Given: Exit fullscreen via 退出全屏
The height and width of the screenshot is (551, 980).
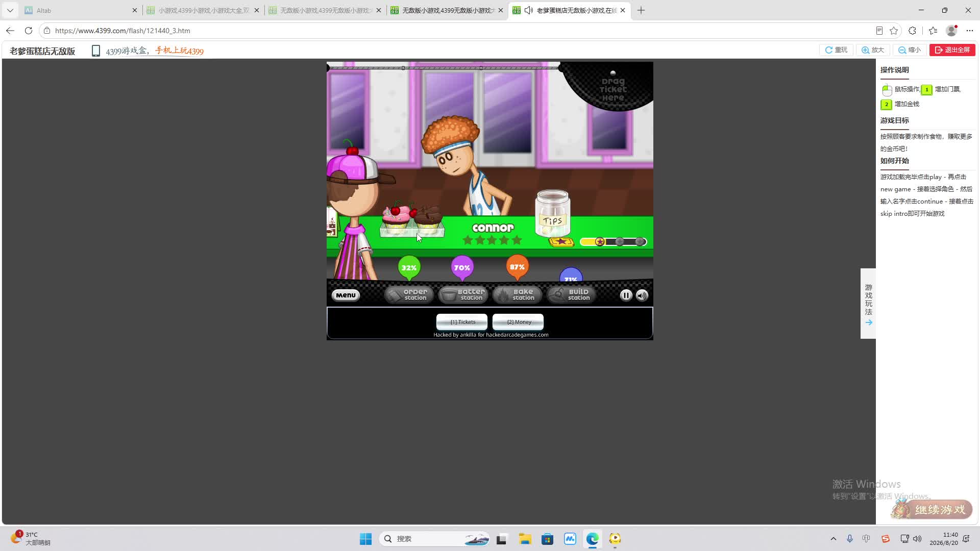Looking at the screenshot, I should (952, 50).
